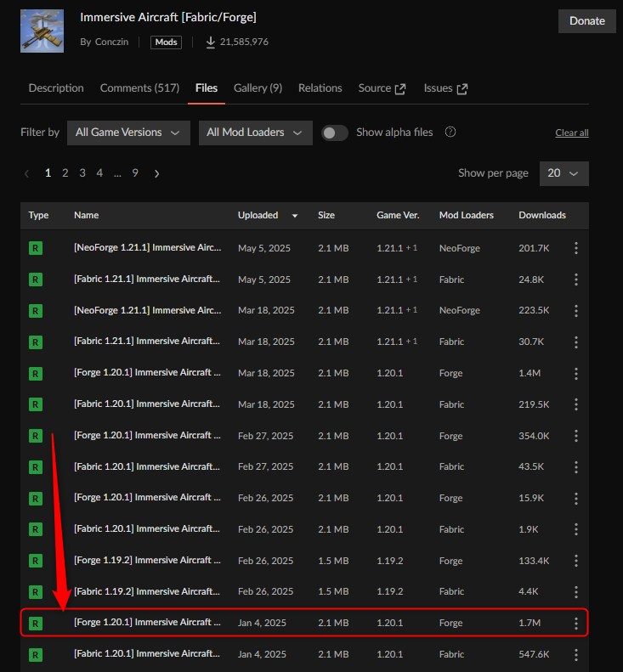Open options menu for Fabric 1.19.2 file
The height and width of the screenshot is (672, 623).
576,592
